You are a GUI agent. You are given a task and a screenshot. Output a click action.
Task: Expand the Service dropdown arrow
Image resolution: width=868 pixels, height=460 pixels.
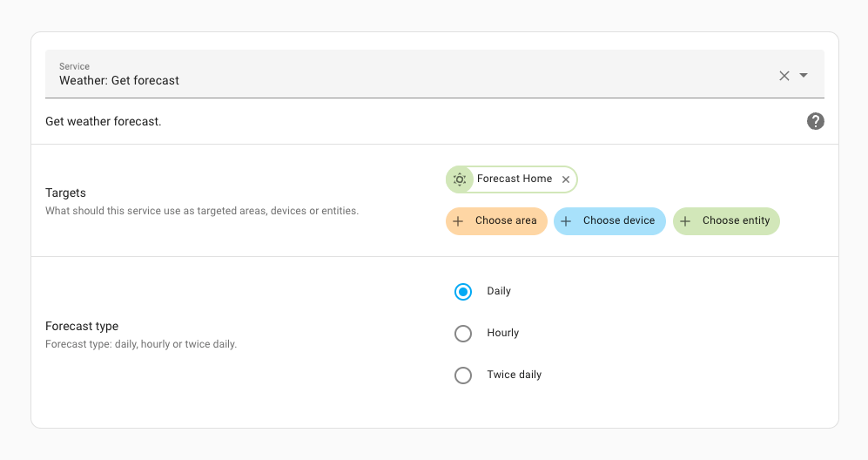point(804,76)
